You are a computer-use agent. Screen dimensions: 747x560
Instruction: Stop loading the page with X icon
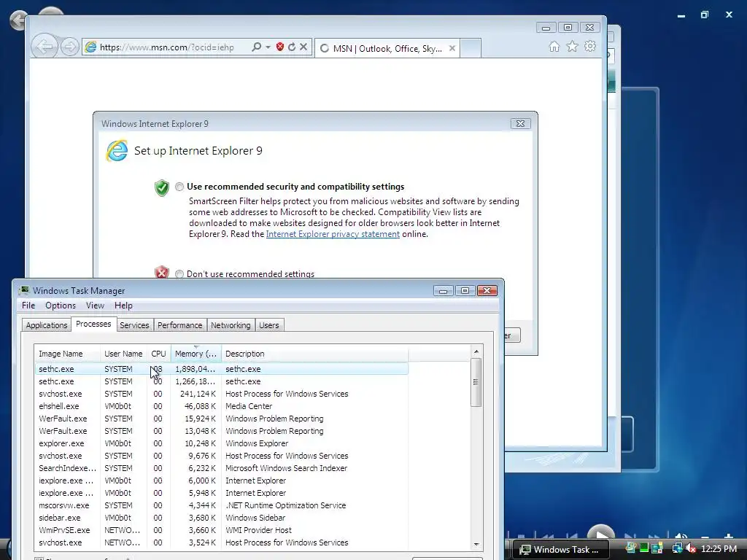(x=303, y=47)
